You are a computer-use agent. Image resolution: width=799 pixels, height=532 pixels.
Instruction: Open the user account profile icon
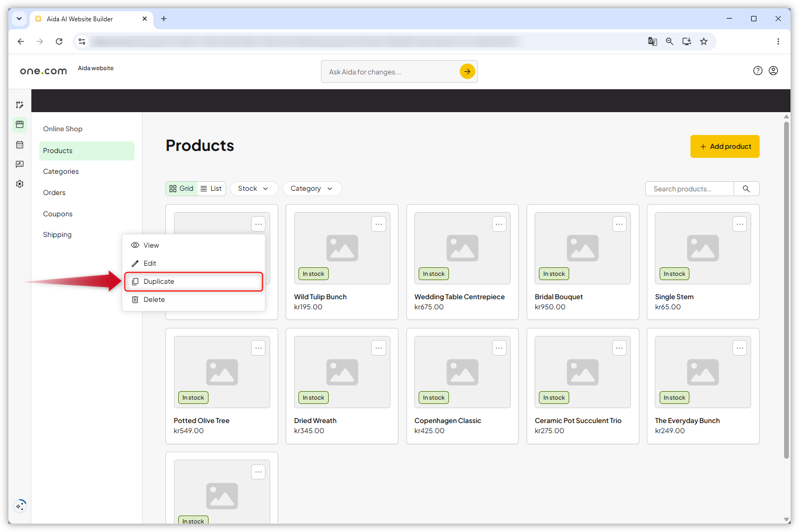pos(773,71)
